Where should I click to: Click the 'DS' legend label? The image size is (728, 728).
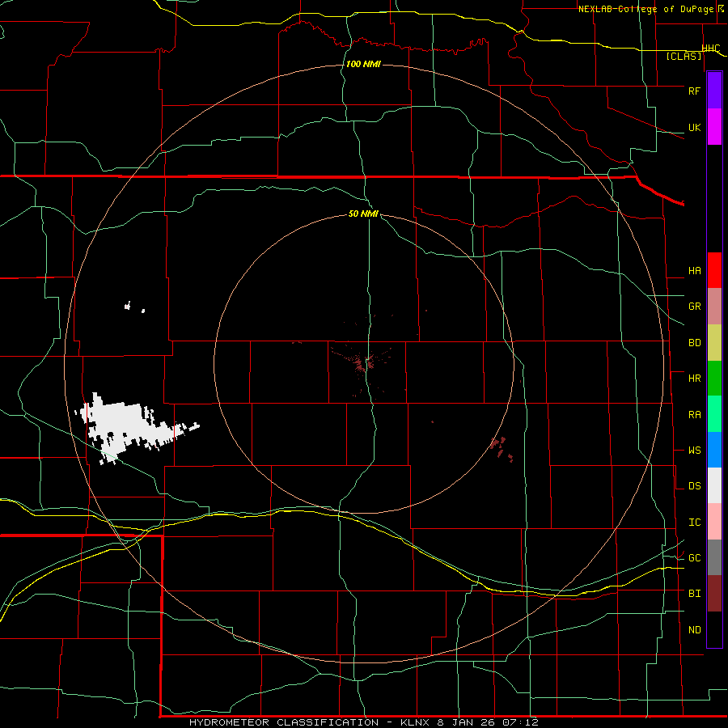coord(694,486)
